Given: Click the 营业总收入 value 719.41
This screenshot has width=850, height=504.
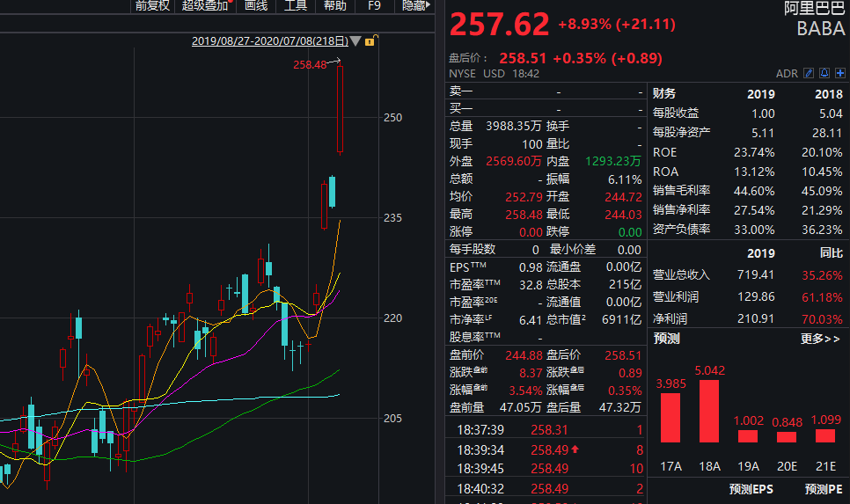Looking at the screenshot, I should (756, 274).
